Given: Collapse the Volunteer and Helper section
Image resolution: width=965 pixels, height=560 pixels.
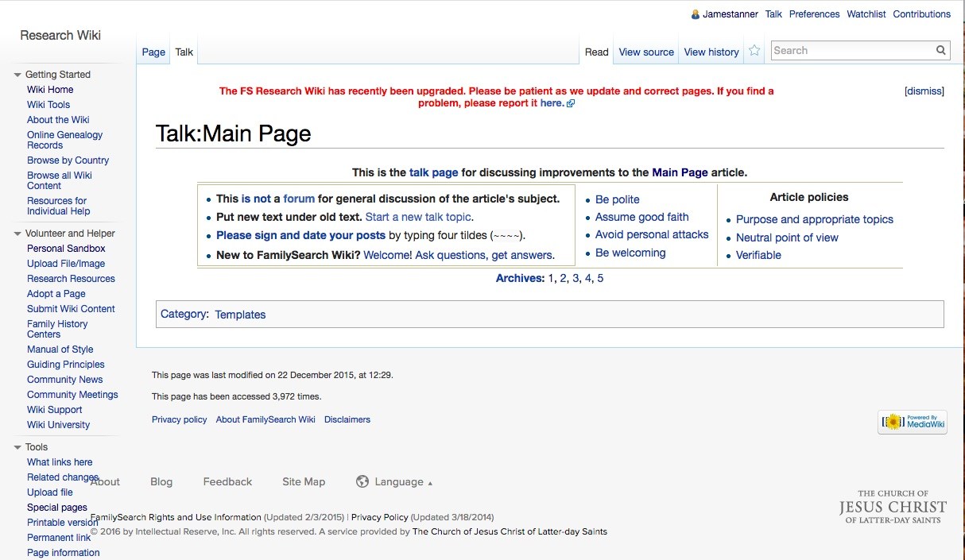Looking at the screenshot, I should coord(17,234).
